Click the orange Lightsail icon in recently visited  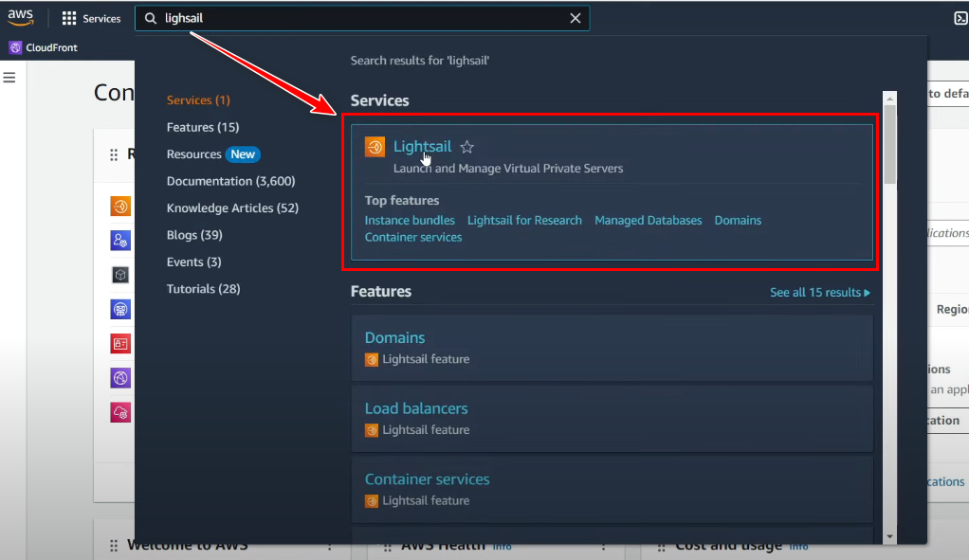(120, 207)
